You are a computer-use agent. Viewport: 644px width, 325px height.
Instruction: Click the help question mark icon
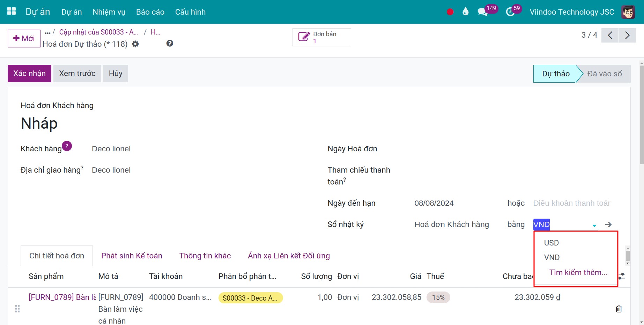[x=170, y=43]
